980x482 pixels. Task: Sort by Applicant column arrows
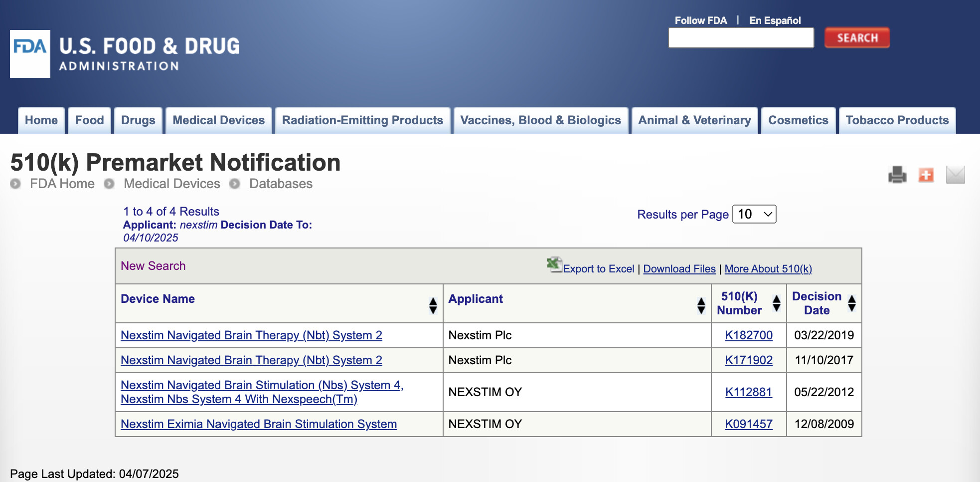tap(701, 305)
